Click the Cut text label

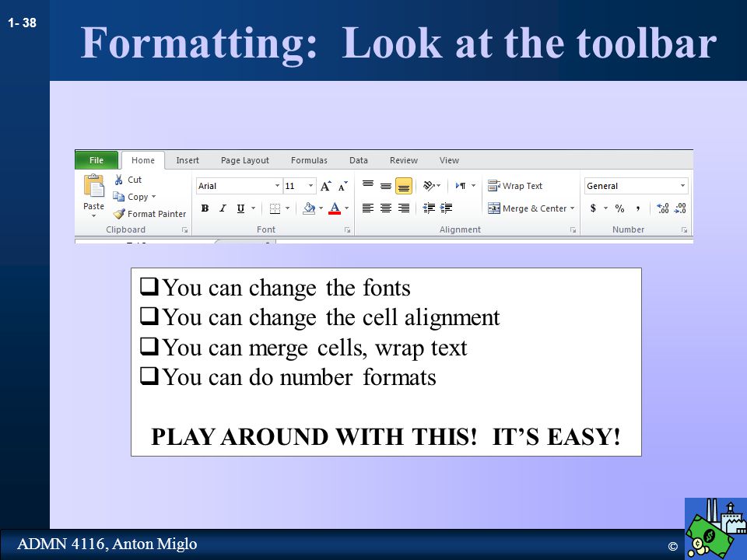tap(135, 180)
